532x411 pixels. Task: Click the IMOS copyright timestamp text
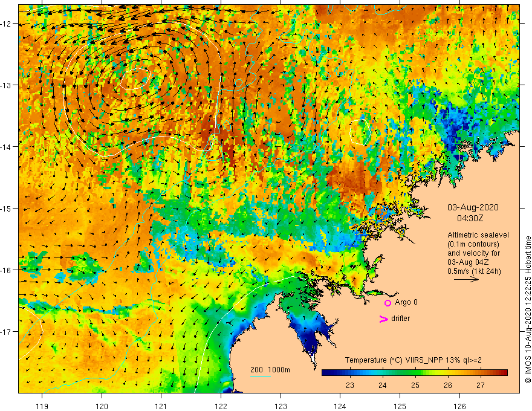coord(528,309)
